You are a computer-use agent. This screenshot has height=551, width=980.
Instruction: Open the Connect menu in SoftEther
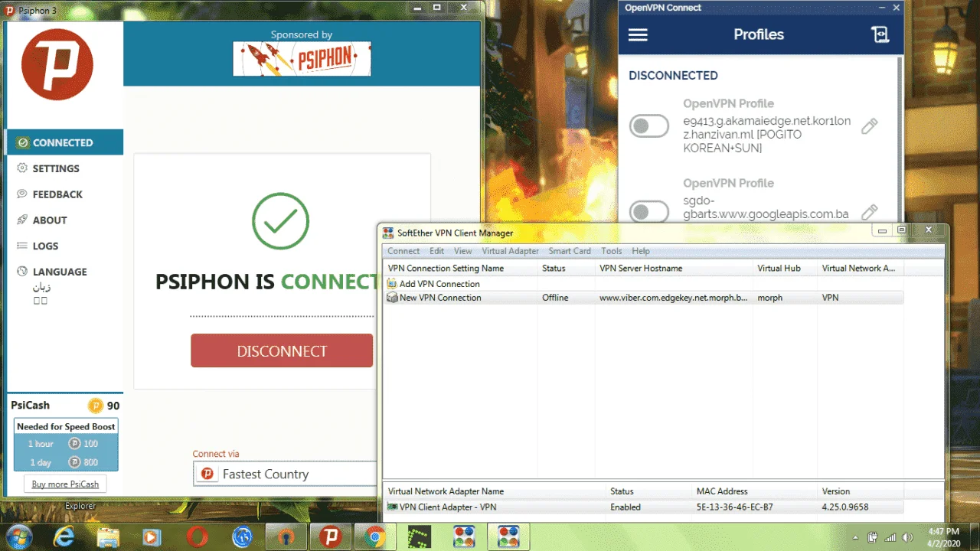(x=403, y=251)
